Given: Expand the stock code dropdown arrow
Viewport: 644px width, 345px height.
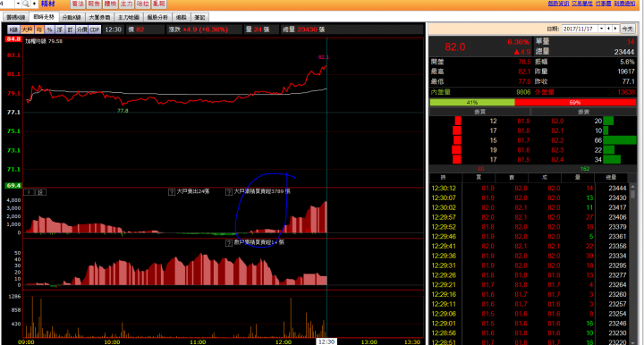Looking at the screenshot, I should pyautogui.click(x=18, y=4).
